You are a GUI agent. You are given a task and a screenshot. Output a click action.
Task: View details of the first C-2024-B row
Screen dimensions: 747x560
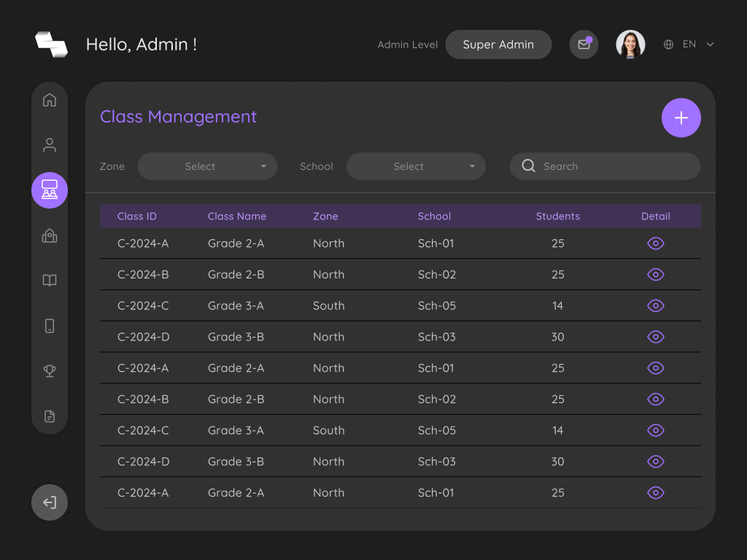coord(656,274)
